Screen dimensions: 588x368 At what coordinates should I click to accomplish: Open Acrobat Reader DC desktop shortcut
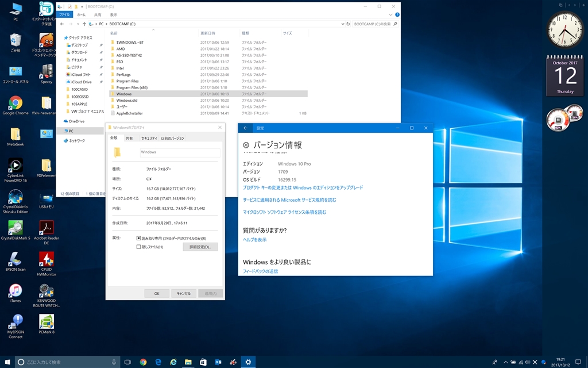coord(47,228)
